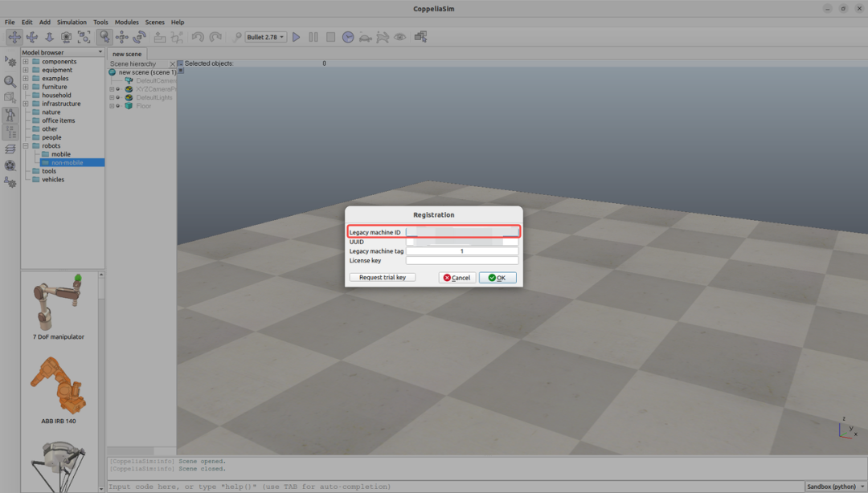Select the camera angle tool
The height and width of the screenshot is (493, 868).
[67, 37]
